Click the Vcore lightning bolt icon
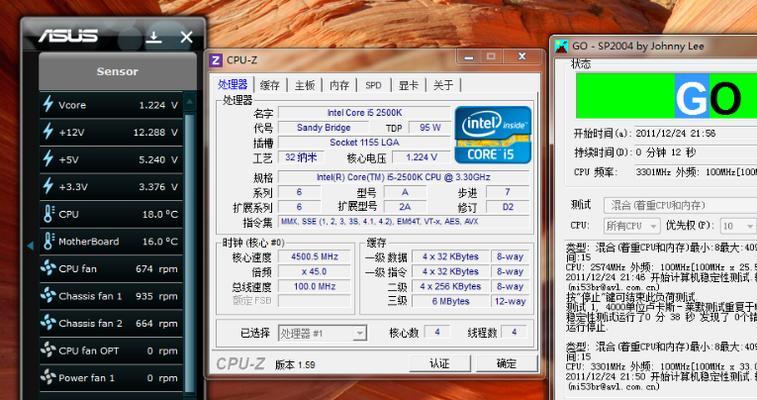757x400 pixels. (x=48, y=104)
